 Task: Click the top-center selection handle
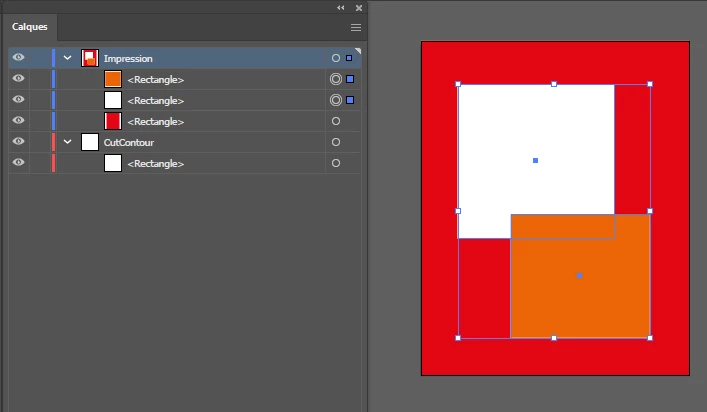tap(554, 84)
